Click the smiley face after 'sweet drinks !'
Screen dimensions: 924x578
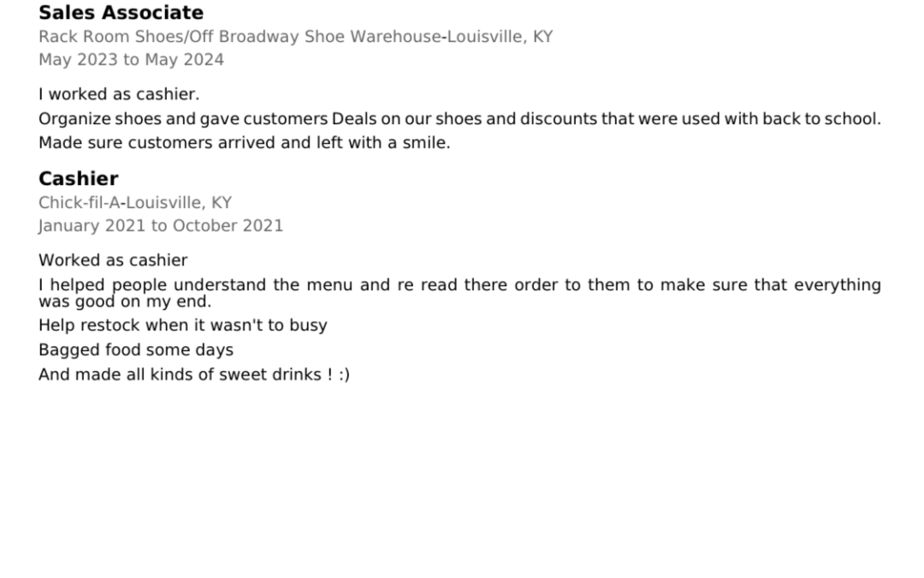pos(344,374)
